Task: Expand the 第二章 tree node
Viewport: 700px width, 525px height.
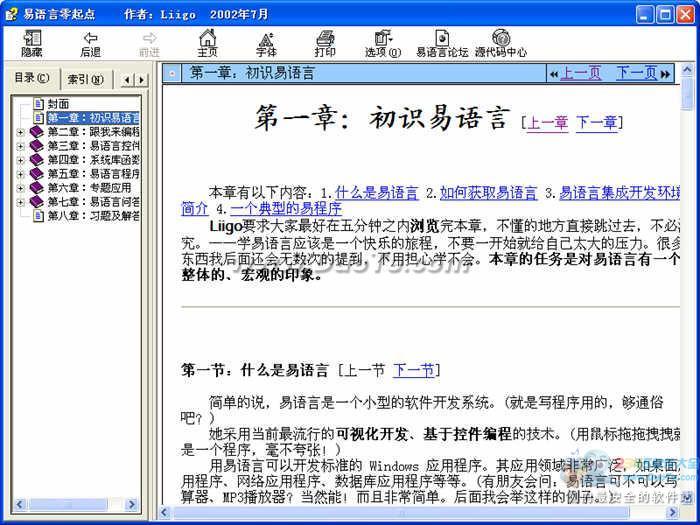Action: click(x=20, y=132)
